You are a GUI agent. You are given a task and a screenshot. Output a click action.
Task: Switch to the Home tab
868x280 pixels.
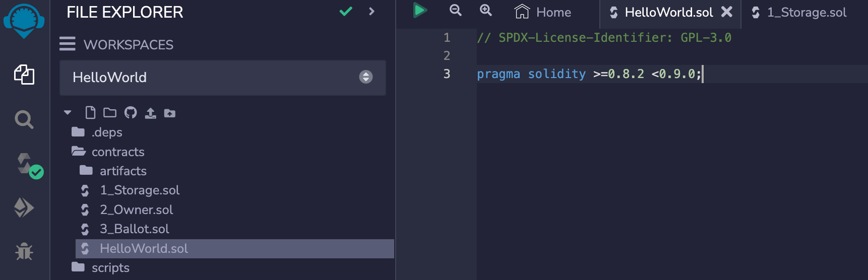[x=543, y=12]
